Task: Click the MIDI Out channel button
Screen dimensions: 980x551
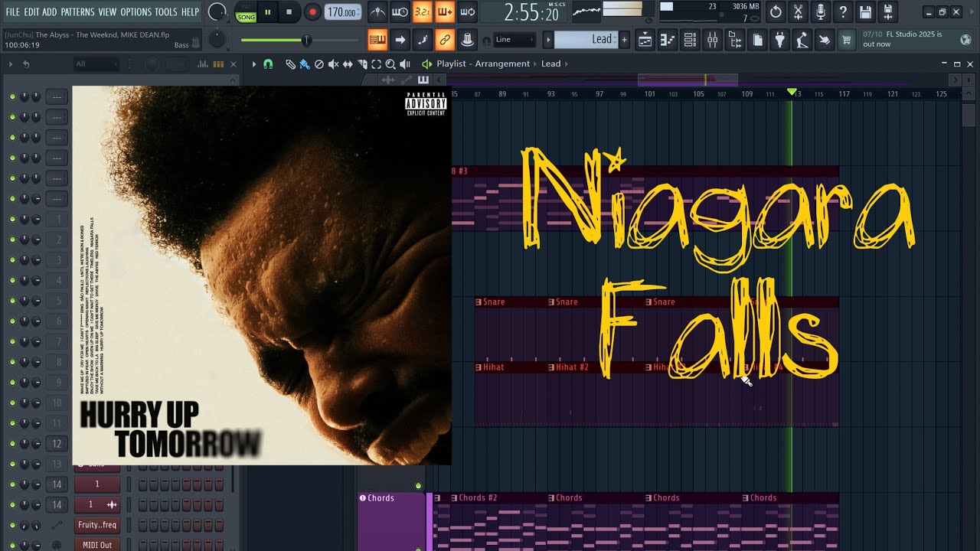Action: (97, 545)
